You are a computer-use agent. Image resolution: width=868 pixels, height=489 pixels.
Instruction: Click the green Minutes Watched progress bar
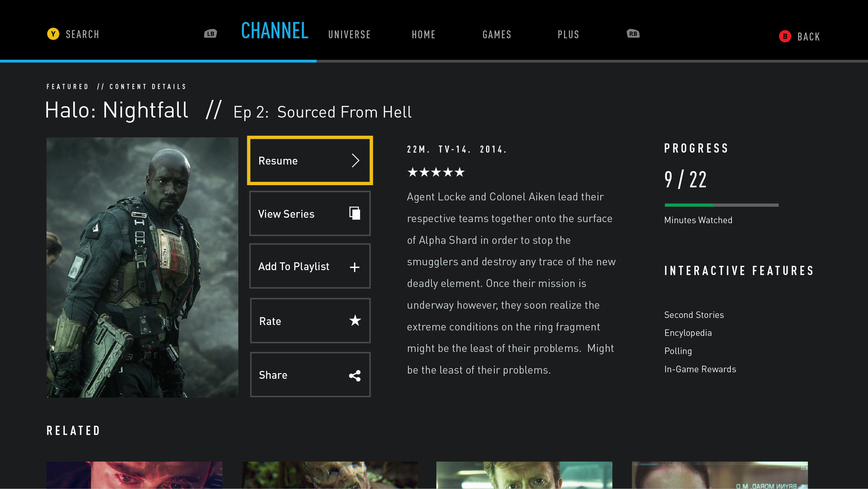point(721,205)
